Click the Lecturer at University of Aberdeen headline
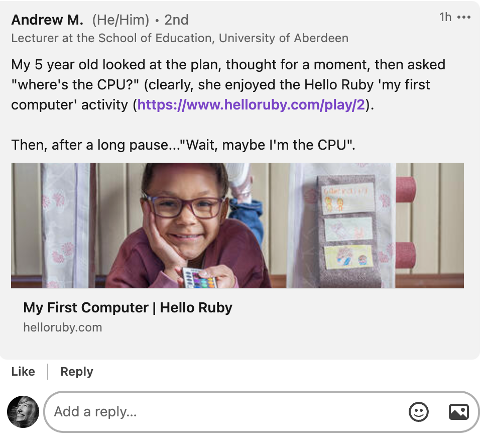The width and height of the screenshot is (484, 448). coord(180,38)
